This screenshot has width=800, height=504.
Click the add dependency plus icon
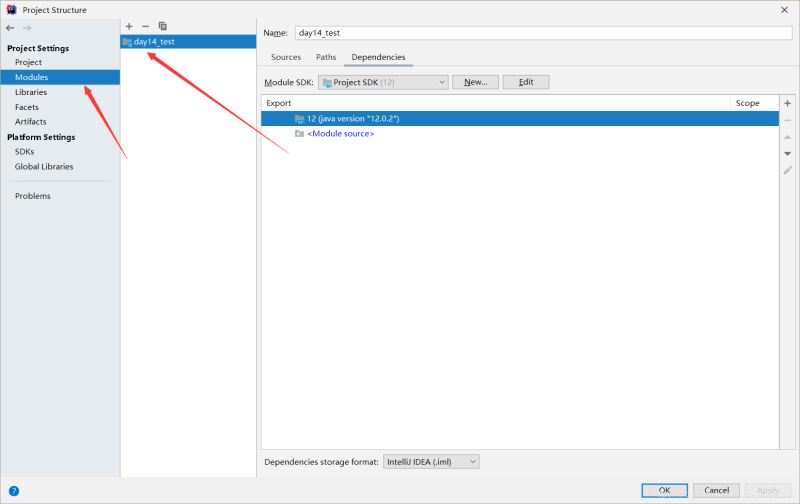(787, 103)
